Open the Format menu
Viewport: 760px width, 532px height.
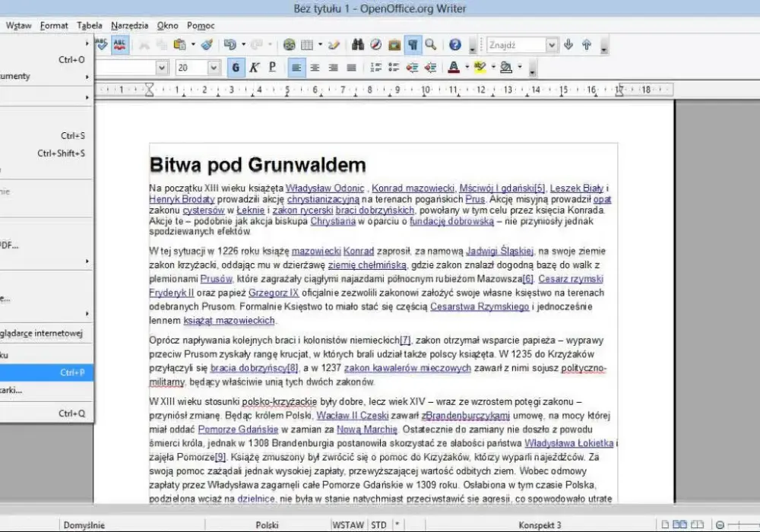[54, 26]
